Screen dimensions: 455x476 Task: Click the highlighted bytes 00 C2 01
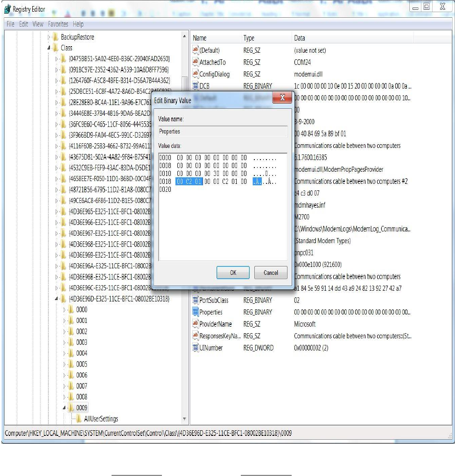(189, 182)
